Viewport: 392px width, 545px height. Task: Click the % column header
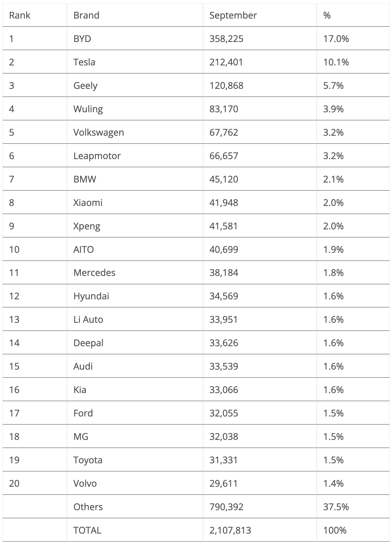click(327, 15)
